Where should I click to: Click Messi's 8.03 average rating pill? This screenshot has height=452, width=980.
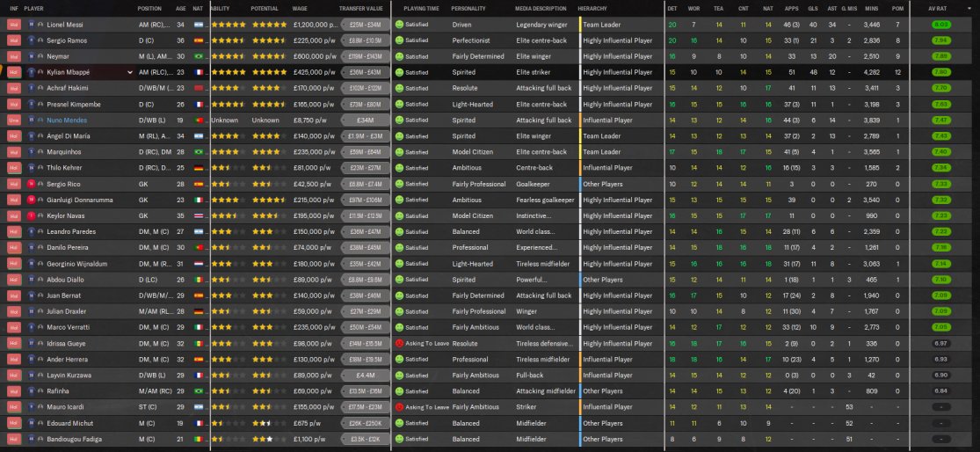(940, 25)
